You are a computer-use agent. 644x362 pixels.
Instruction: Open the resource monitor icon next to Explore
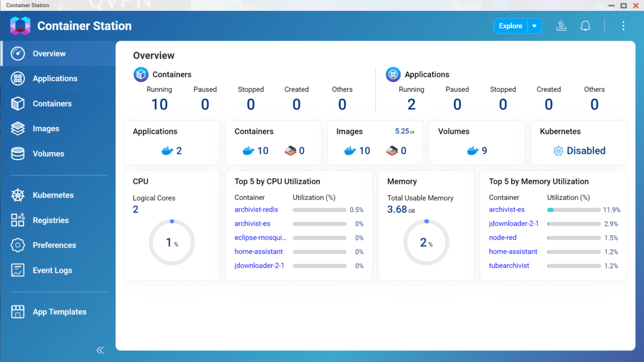[561, 26]
